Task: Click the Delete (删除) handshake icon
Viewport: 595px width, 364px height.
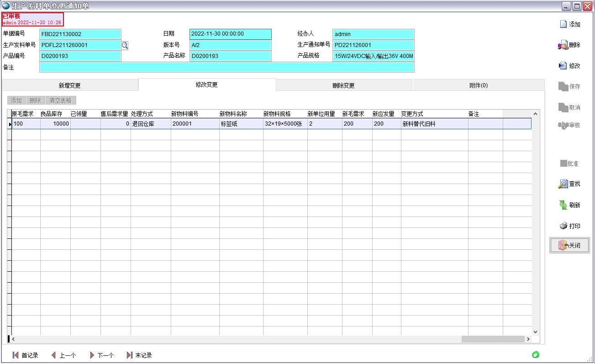Action: coord(563,45)
